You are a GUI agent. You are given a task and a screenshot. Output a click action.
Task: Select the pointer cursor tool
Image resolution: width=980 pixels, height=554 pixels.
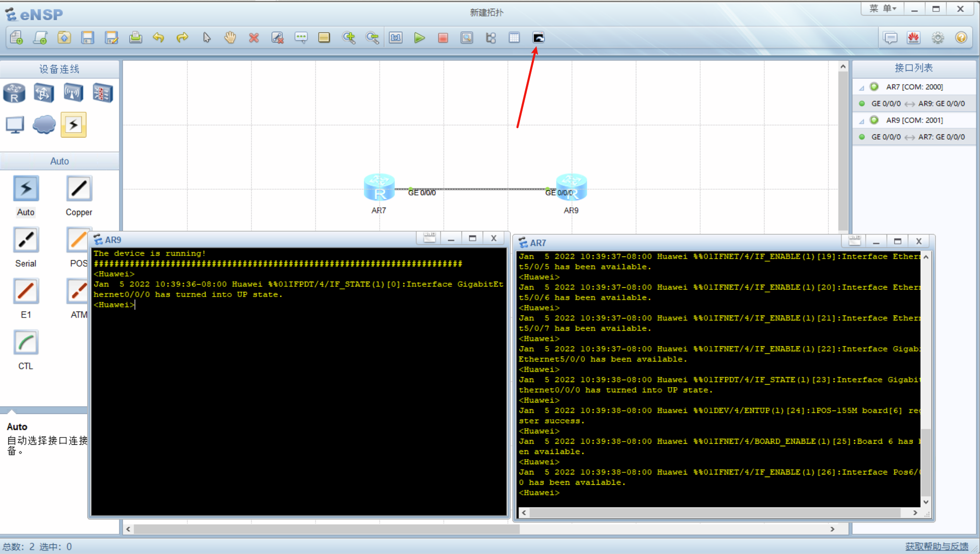[207, 37]
